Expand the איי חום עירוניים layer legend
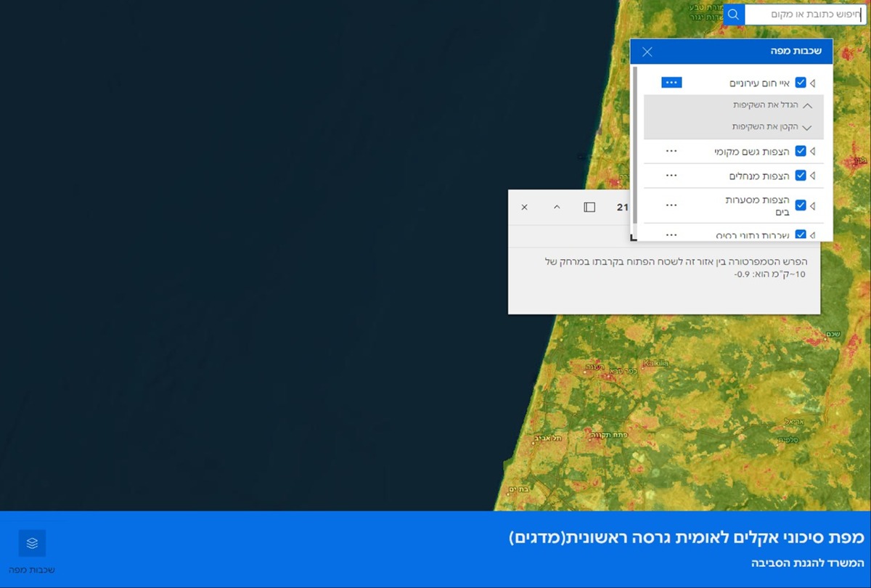This screenshot has height=588, width=871. click(814, 83)
